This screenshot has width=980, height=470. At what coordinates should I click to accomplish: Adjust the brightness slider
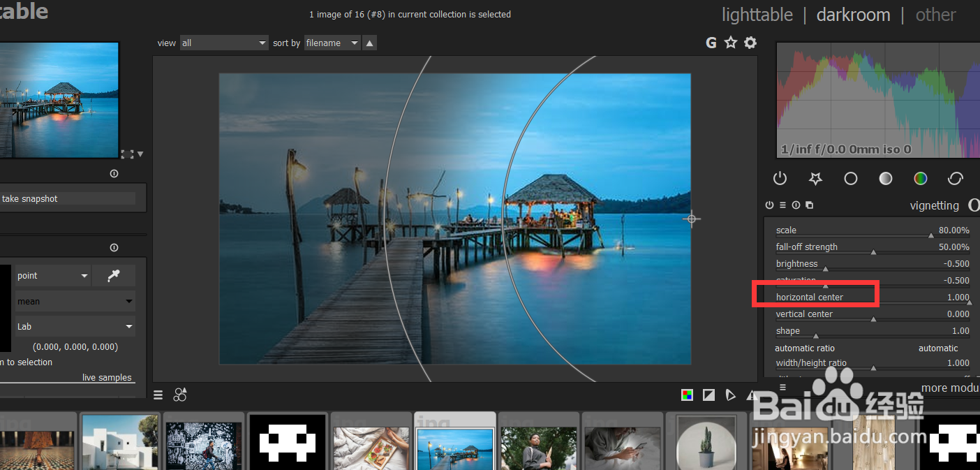click(x=873, y=265)
